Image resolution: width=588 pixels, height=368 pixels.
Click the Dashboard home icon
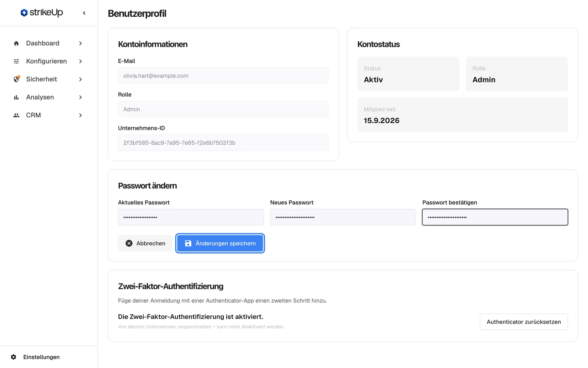(16, 43)
